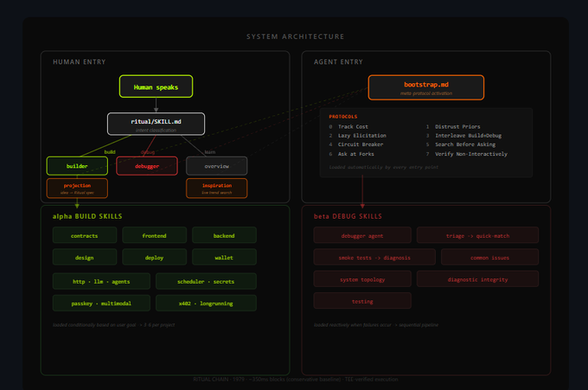Select the debugger agent chip
This screenshot has height=390, width=588.
[362, 235]
